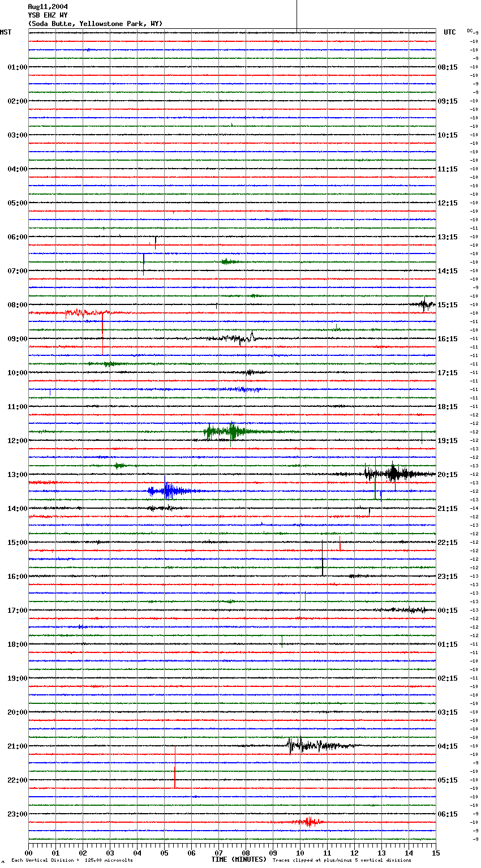Image resolution: width=481 pixels, height=868 pixels.
Task: Click the "15:15" UTC time label
Action: (x=448, y=305)
